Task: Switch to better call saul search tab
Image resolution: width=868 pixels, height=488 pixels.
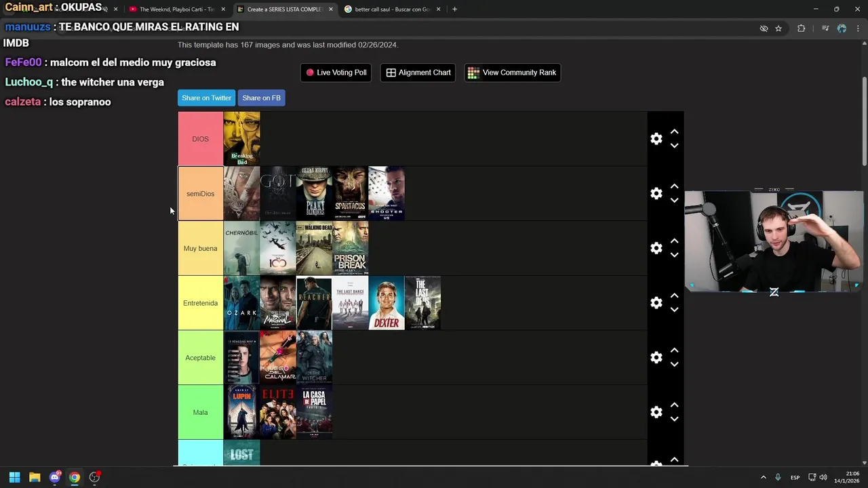Action: click(x=392, y=9)
